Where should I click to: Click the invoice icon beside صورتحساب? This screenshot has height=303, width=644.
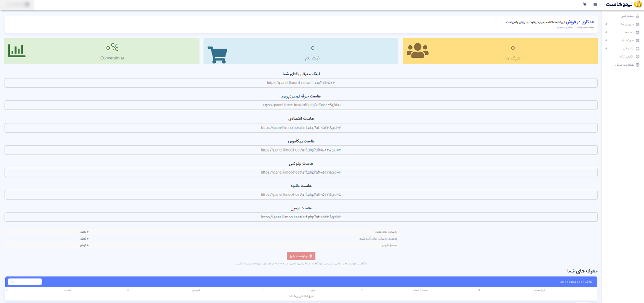(637, 41)
